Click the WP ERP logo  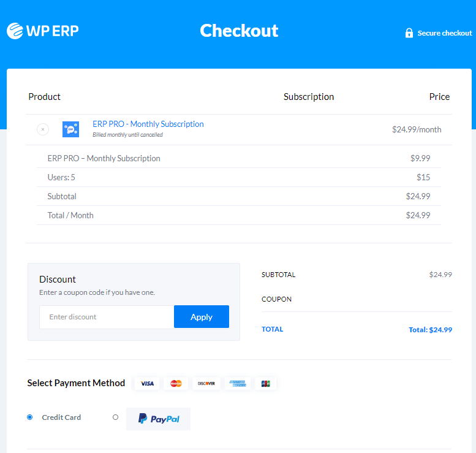coord(42,31)
